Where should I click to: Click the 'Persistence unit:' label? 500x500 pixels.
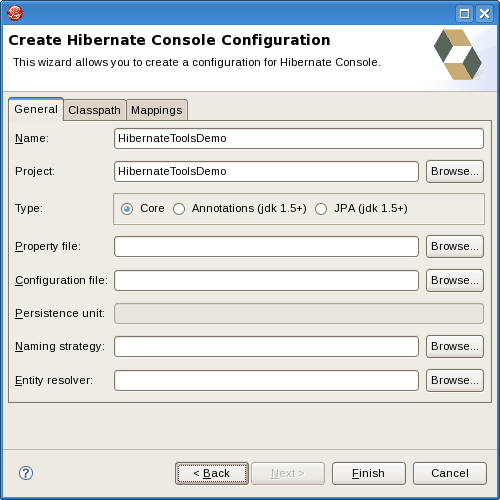click(60, 313)
